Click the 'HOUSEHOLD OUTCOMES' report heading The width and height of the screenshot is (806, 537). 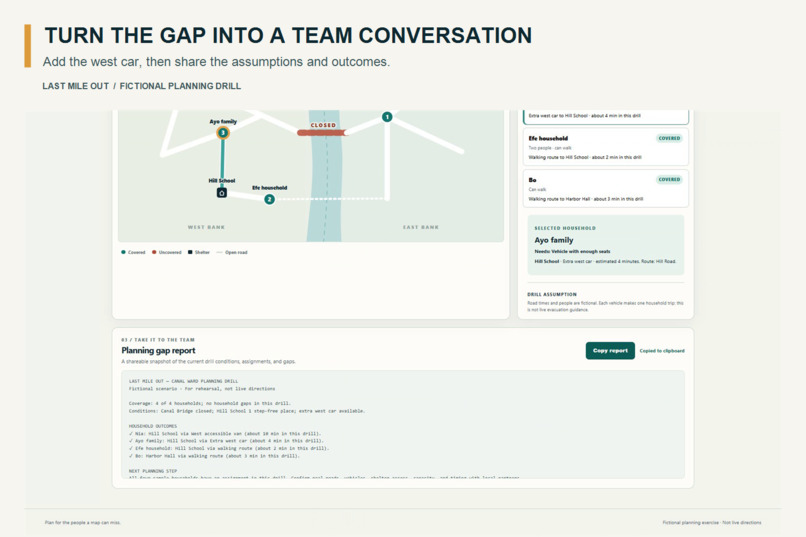153,426
